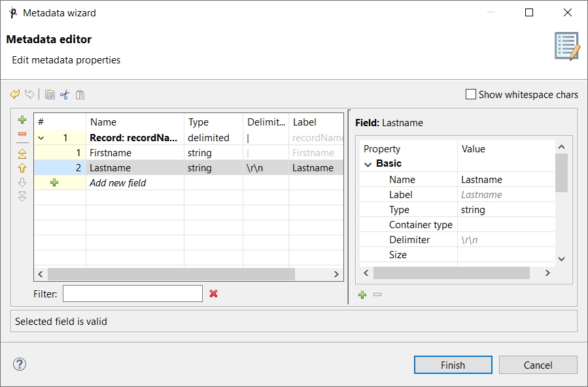
Task: Click the scissors cut icon
Action: [x=65, y=94]
